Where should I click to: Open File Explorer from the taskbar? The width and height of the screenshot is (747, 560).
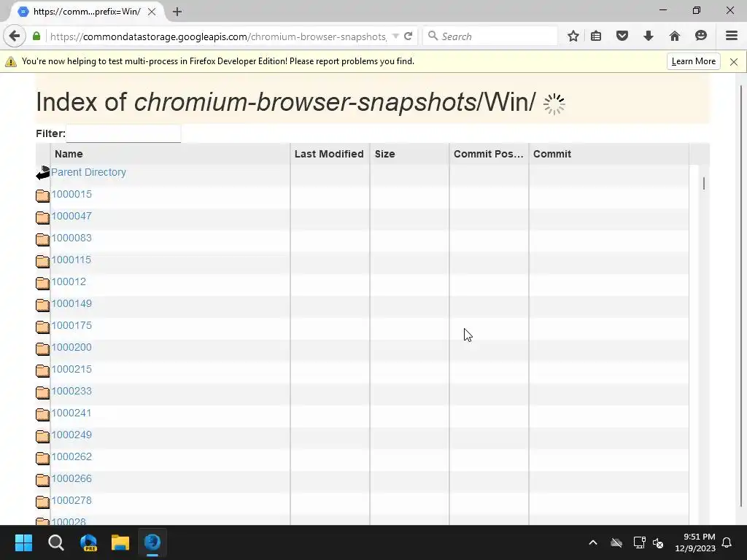tap(120, 542)
